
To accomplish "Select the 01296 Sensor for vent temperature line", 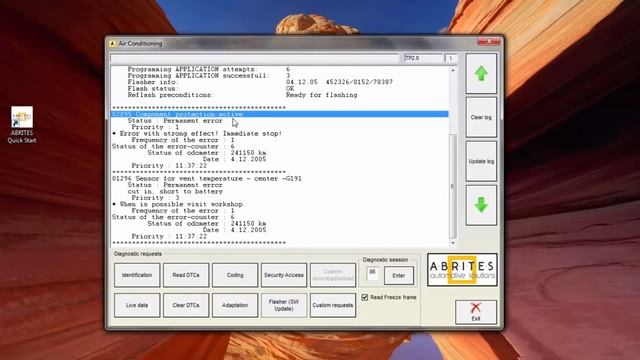I will [x=207, y=179].
